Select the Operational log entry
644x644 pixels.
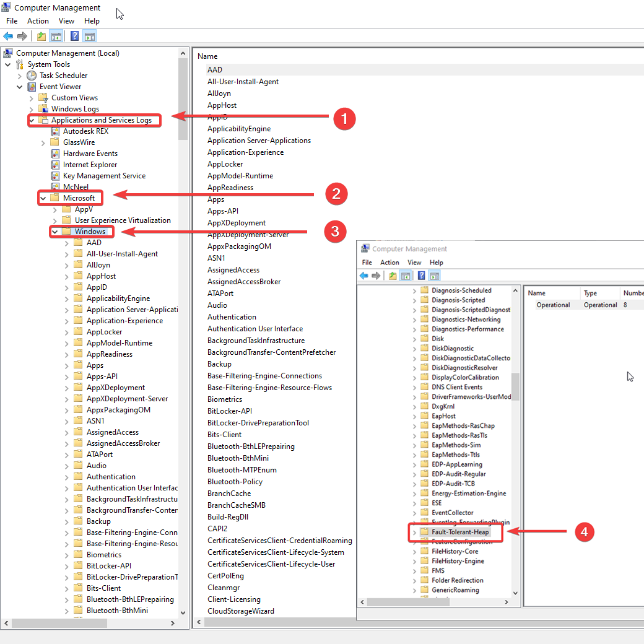pyautogui.click(x=553, y=305)
